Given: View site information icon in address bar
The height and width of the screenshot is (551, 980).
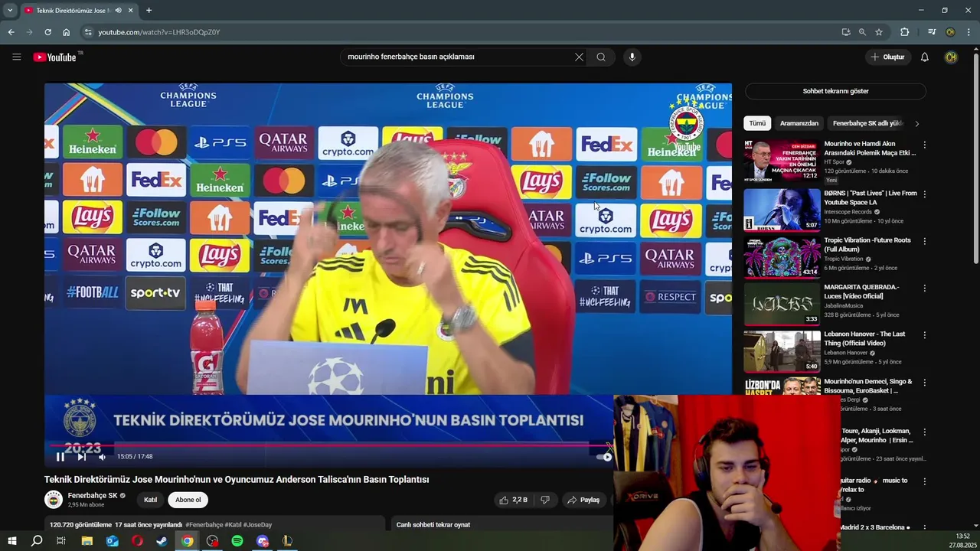Looking at the screenshot, I should pyautogui.click(x=88, y=32).
